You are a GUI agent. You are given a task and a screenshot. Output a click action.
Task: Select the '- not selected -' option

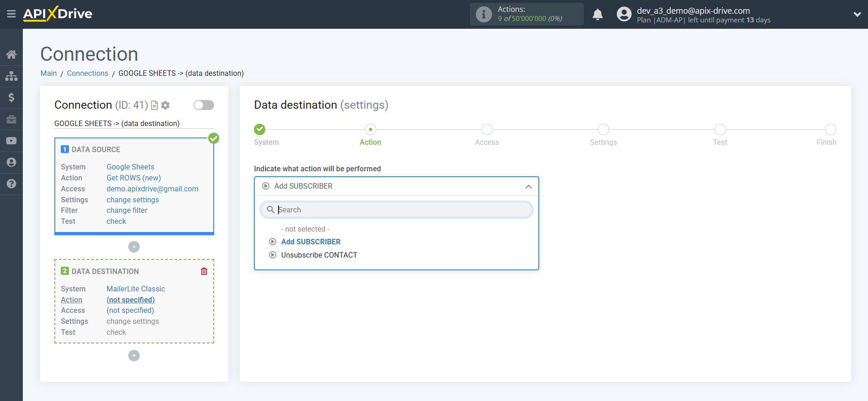(305, 229)
